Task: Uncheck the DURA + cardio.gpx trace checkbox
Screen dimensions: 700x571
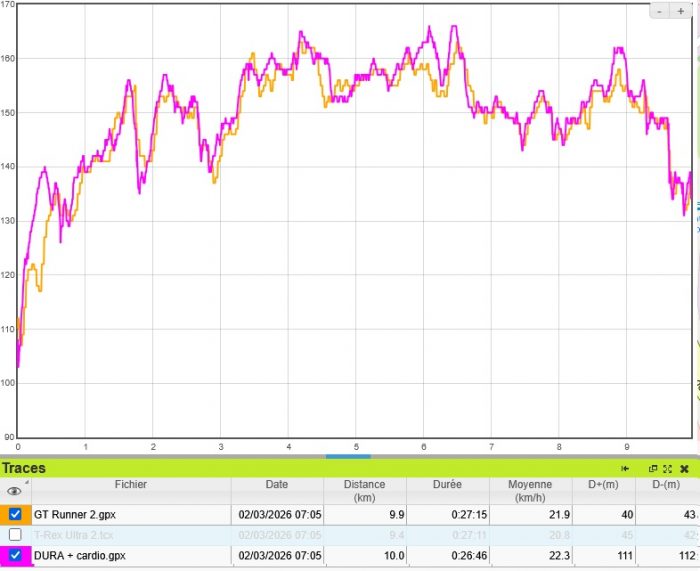Action: tap(15, 555)
